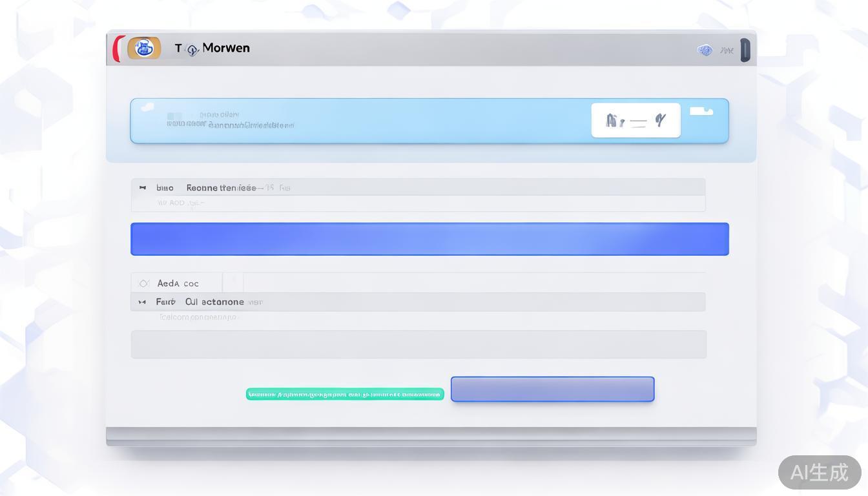The height and width of the screenshot is (496, 868).
Task: Select the Aeda coc tab
Action: 178,284
